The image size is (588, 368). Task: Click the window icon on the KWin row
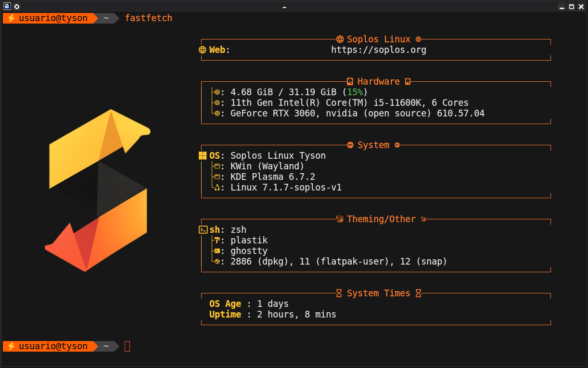coord(217,166)
